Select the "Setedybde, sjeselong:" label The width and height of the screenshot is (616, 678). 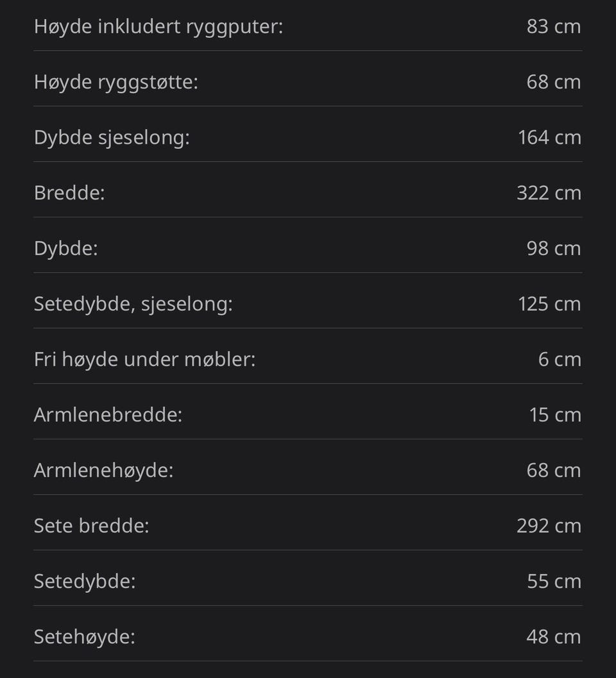click(x=133, y=304)
